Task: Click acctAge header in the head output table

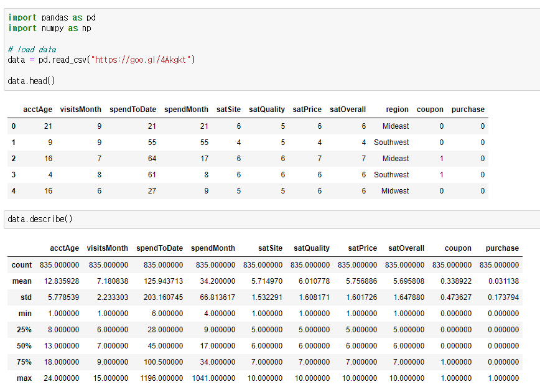Action: (37, 110)
